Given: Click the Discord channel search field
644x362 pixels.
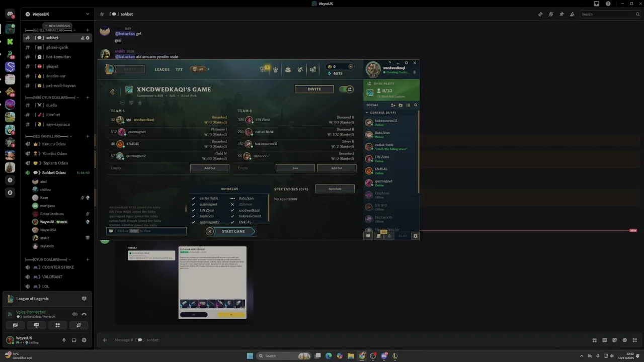Looking at the screenshot, I should [610, 14].
